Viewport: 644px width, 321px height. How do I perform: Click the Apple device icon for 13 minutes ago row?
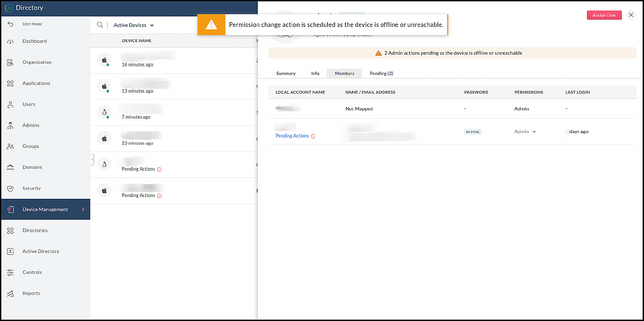(x=104, y=86)
